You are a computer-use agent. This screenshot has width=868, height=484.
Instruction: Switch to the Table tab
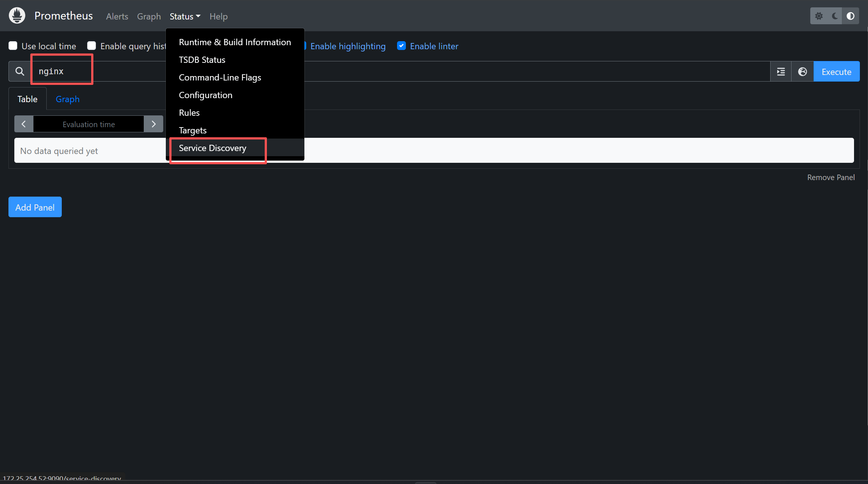click(28, 99)
